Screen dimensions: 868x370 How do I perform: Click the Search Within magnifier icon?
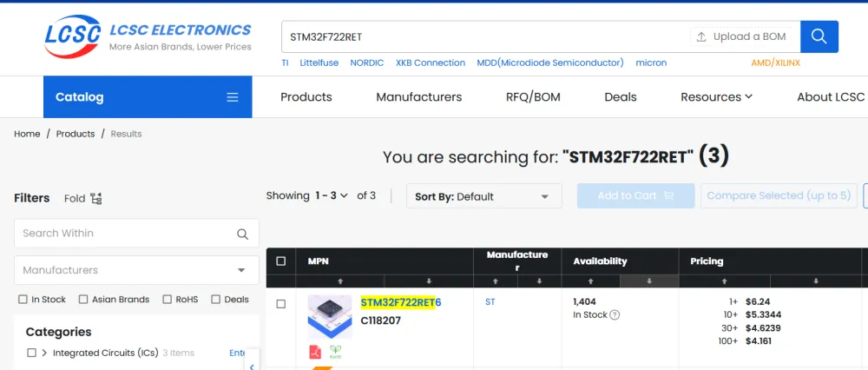(x=242, y=234)
